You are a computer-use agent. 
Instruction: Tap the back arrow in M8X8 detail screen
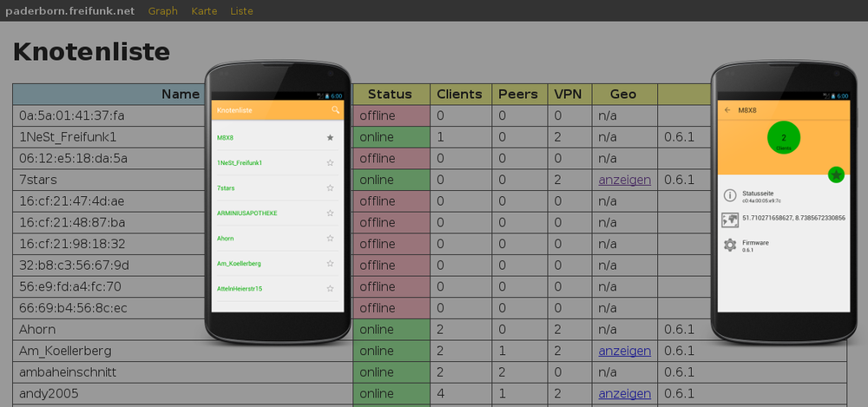(727, 110)
